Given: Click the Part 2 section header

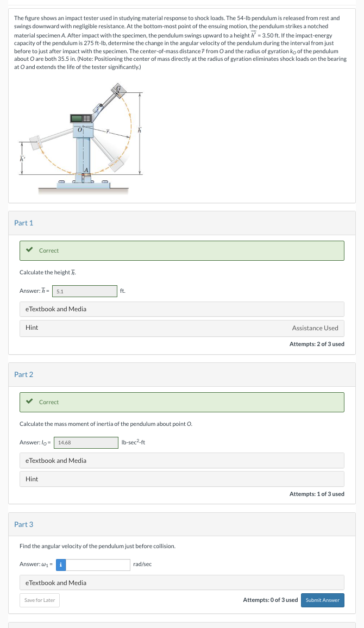Looking at the screenshot, I should click(23, 374).
